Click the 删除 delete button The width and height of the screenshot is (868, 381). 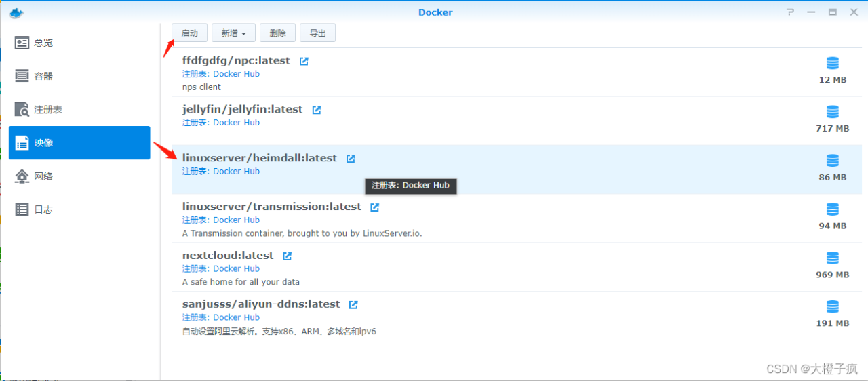click(x=277, y=33)
